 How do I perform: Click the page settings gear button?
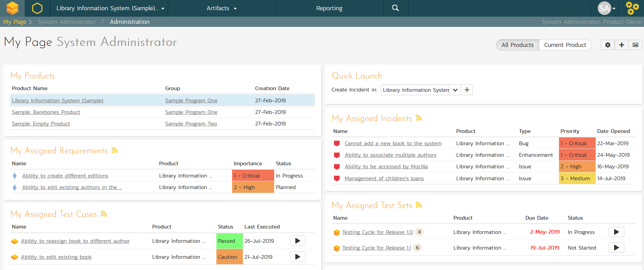click(608, 45)
